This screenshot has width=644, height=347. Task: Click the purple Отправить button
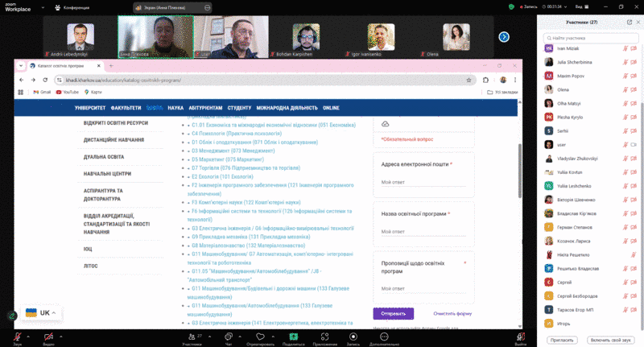click(x=393, y=313)
